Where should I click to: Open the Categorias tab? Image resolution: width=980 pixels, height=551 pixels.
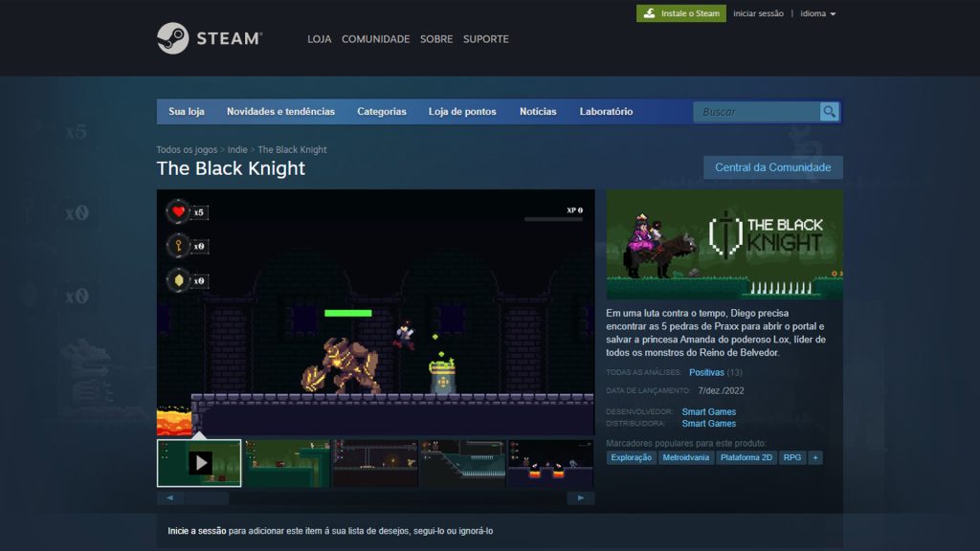382,111
